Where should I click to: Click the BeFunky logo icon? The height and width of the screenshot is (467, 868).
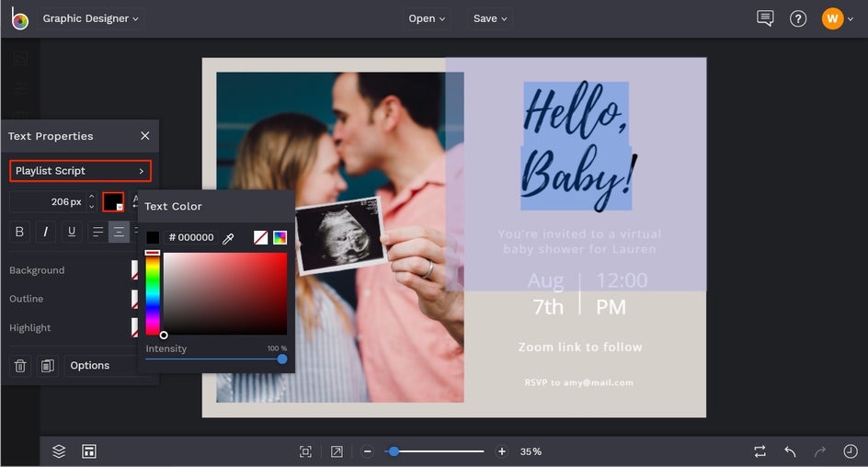pos(19,18)
